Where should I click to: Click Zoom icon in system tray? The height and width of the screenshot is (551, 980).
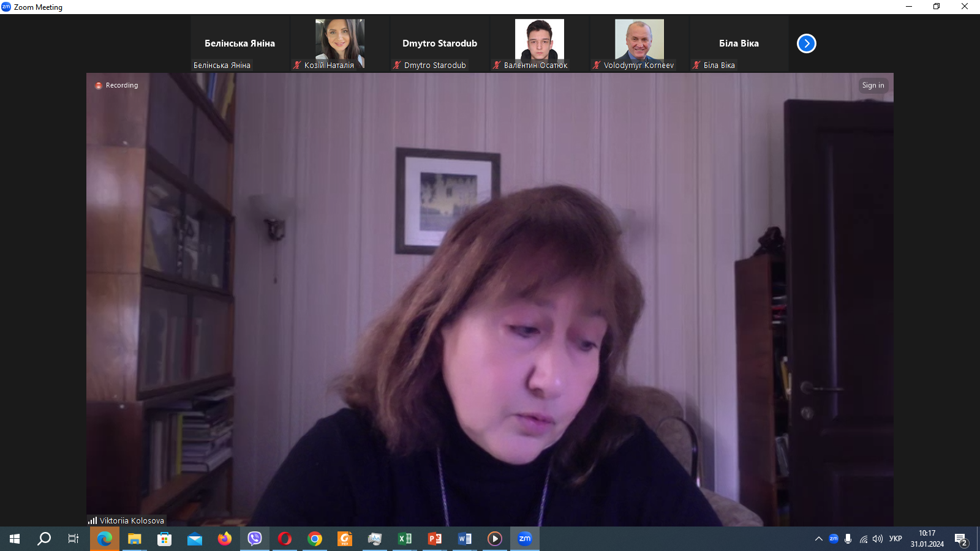834,539
